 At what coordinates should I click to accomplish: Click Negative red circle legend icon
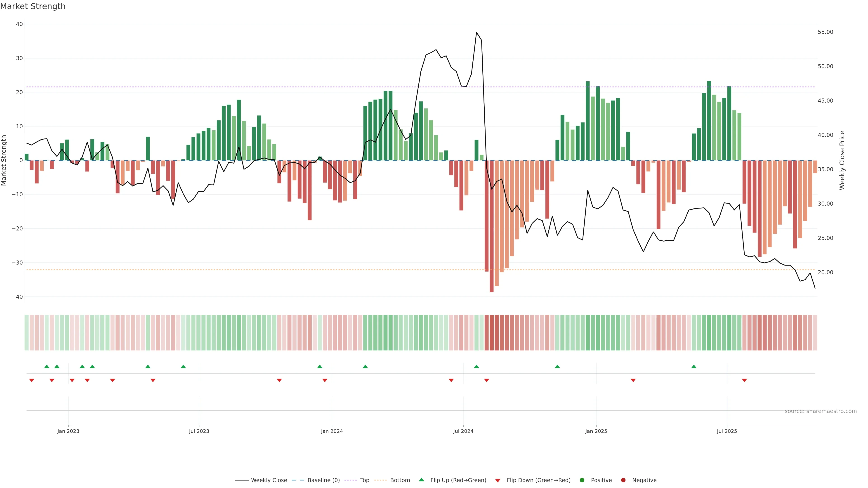[x=623, y=480]
